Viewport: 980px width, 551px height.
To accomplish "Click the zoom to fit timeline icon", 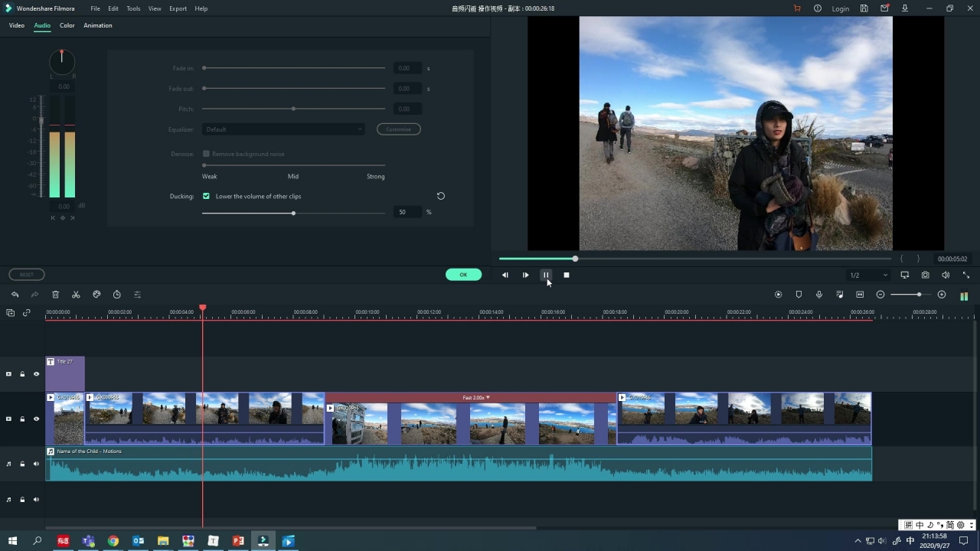I will 860,295.
